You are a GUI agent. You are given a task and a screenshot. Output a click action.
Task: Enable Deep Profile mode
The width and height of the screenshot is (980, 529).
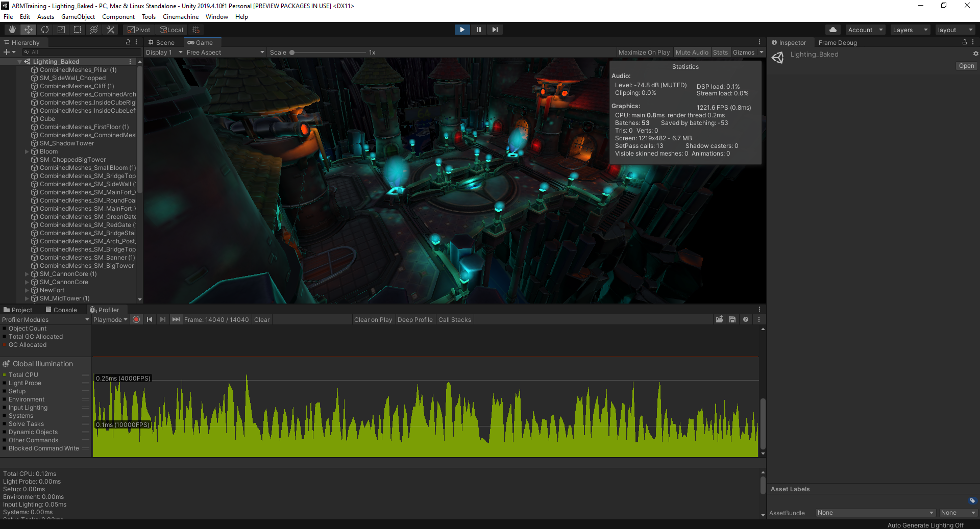pos(415,319)
